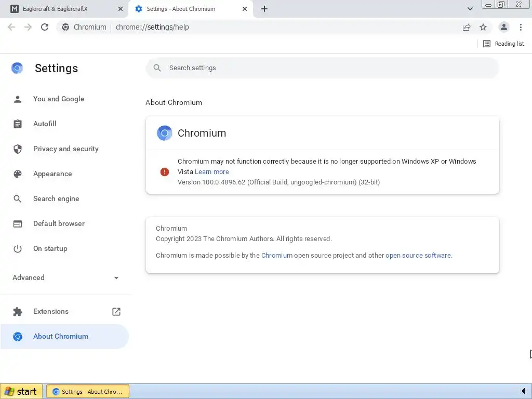Click the Chromium site info icon in the address bar
Viewport: 532px width, 399px height.
65,27
